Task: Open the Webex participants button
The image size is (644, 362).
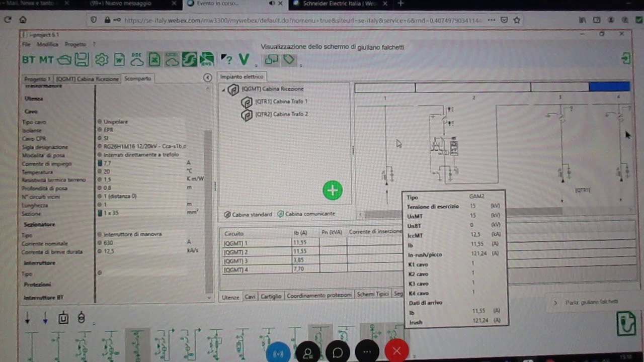Action: tap(308, 353)
